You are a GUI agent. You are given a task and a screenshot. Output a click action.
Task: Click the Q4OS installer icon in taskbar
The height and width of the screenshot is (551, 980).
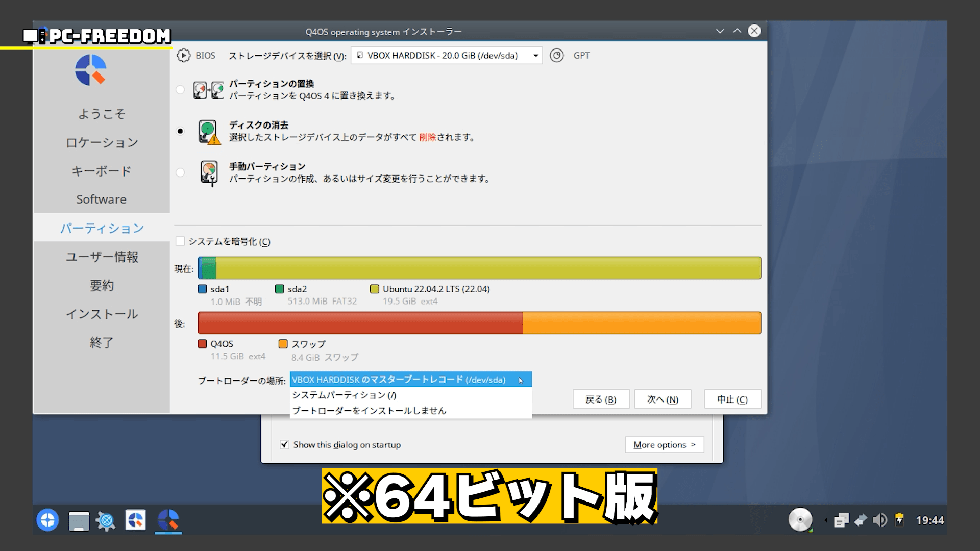pyautogui.click(x=168, y=520)
